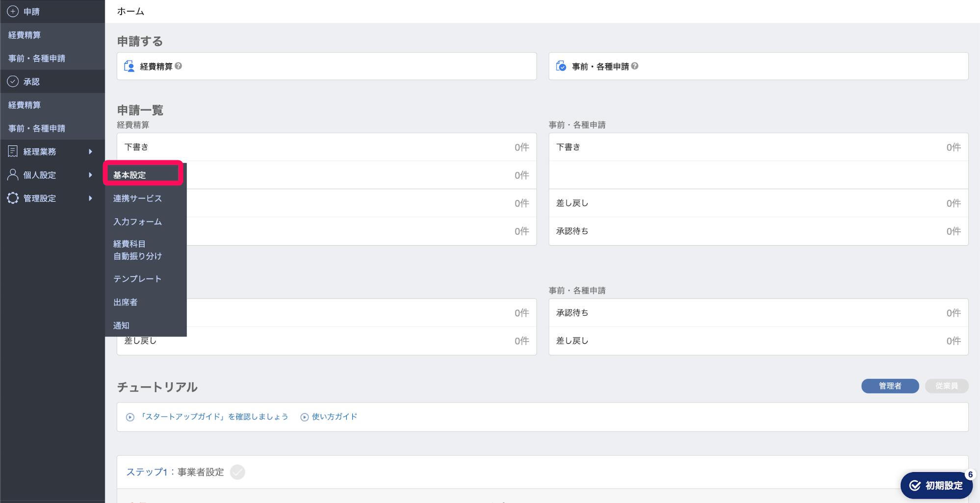The height and width of the screenshot is (503, 980).
Task: Open lower 承認待ち row under 事前・各種申請
Action: pos(758,313)
